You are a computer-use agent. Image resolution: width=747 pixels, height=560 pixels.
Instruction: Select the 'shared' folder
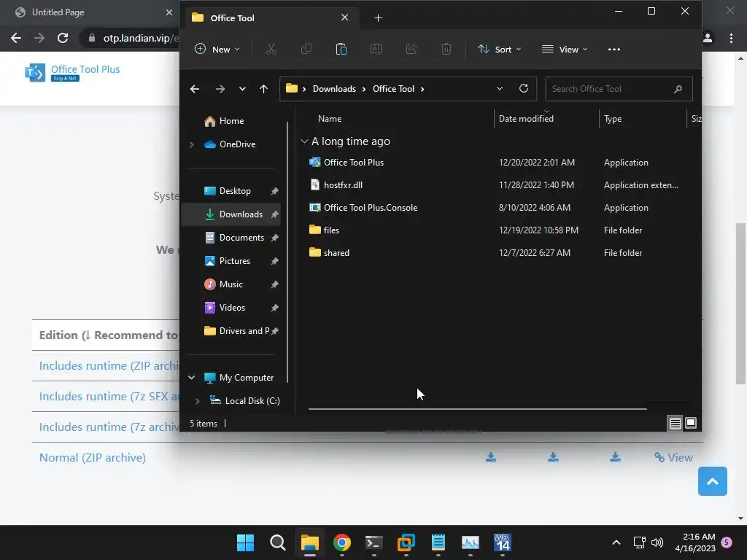coord(336,253)
